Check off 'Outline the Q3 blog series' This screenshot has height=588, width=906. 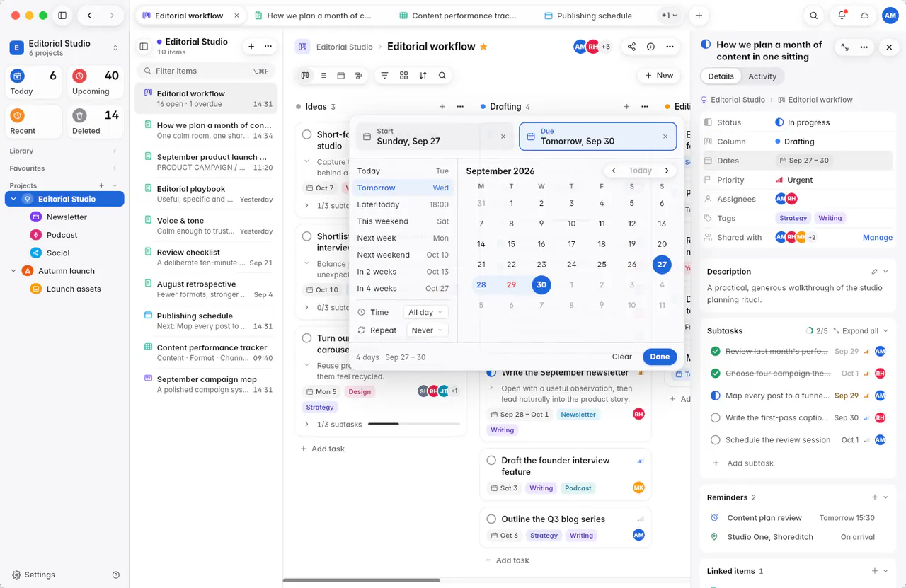coord(491,519)
